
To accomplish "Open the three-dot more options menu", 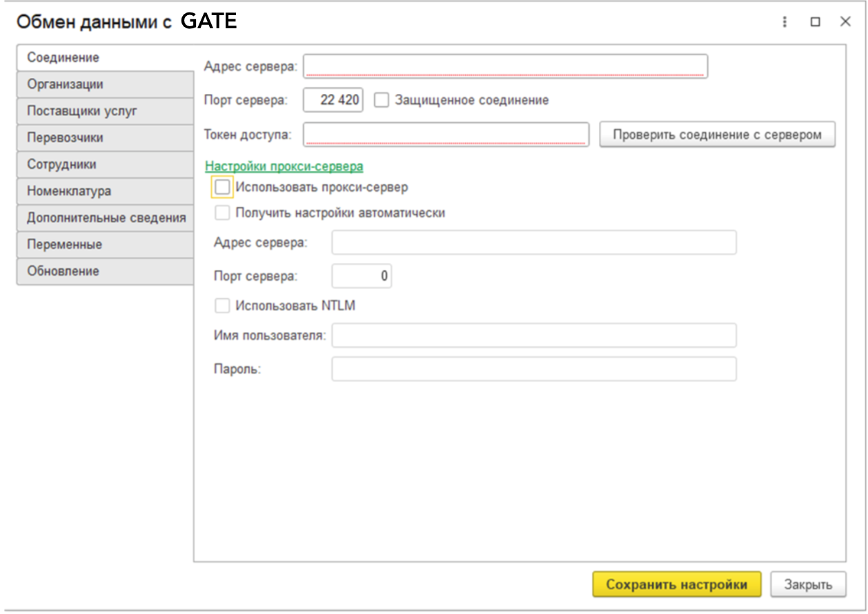I will tap(785, 22).
